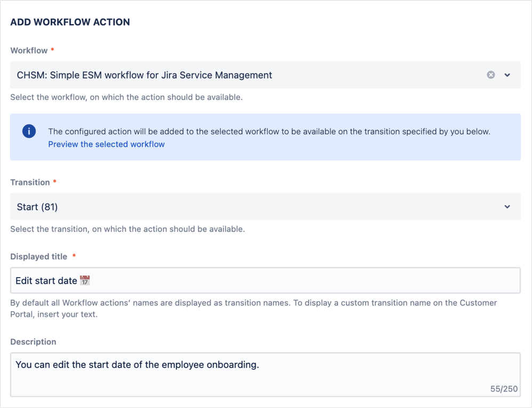Click the Displayed title field label
Screen dimensions: 532x408
38,257
